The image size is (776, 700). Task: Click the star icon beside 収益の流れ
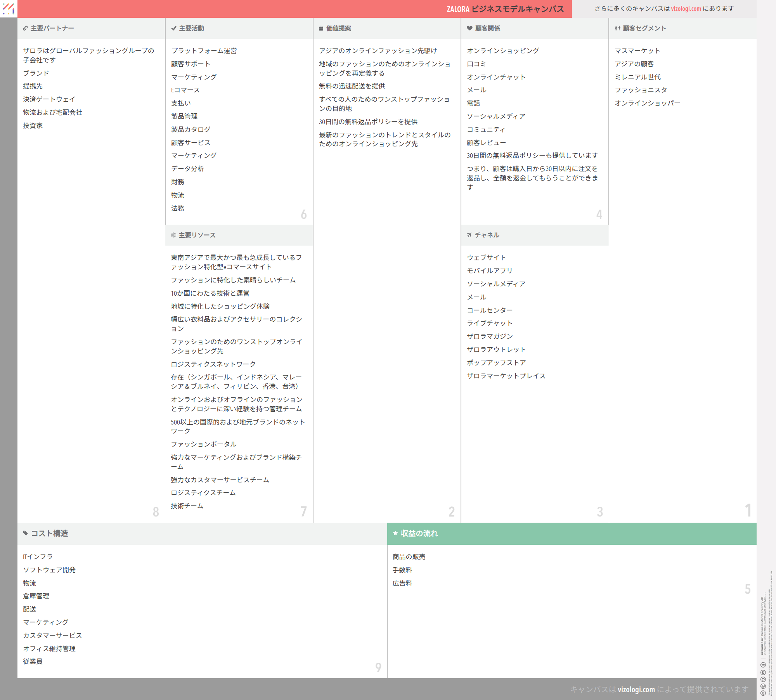pos(395,533)
